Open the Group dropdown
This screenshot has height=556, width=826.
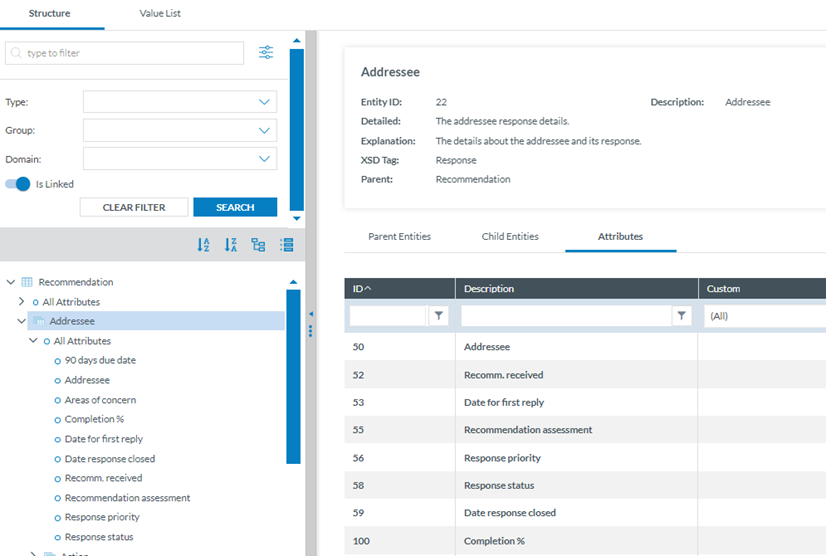point(180,130)
